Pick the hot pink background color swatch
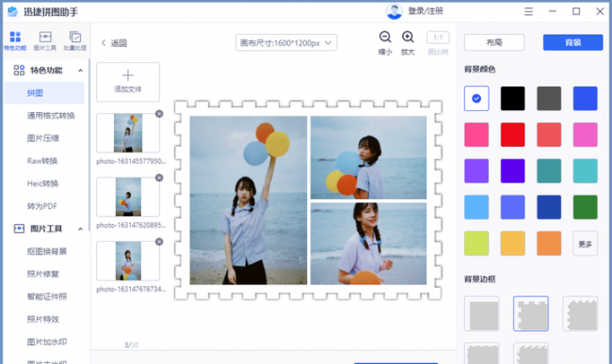 (x=476, y=135)
